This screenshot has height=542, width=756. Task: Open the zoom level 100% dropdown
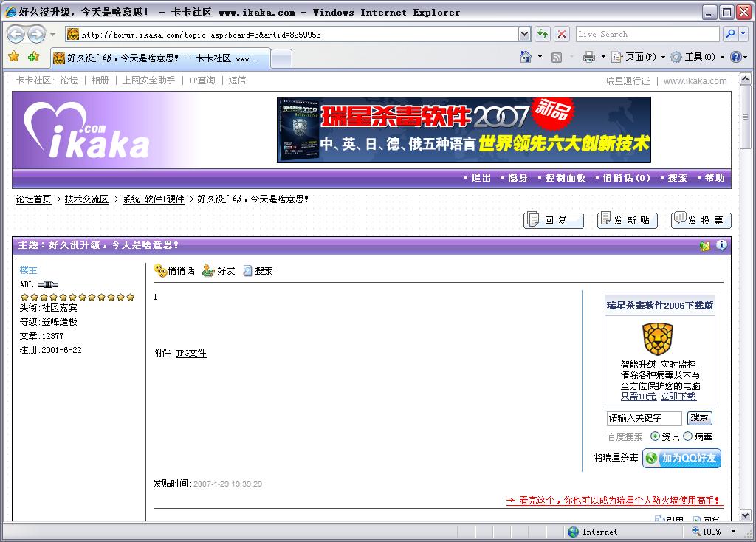(733, 532)
